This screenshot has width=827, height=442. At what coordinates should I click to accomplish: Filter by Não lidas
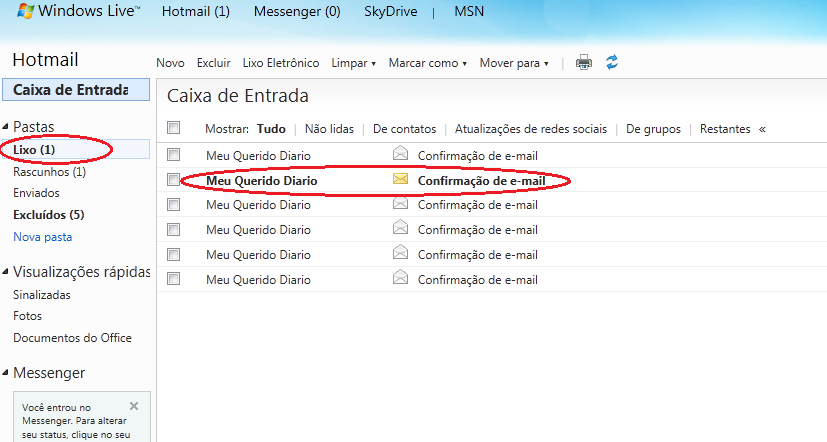pos(329,129)
